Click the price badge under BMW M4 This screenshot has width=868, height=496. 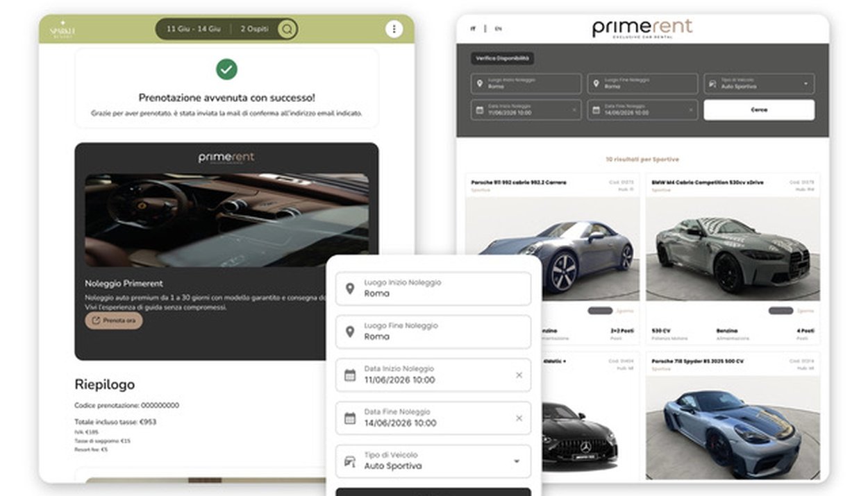click(781, 311)
